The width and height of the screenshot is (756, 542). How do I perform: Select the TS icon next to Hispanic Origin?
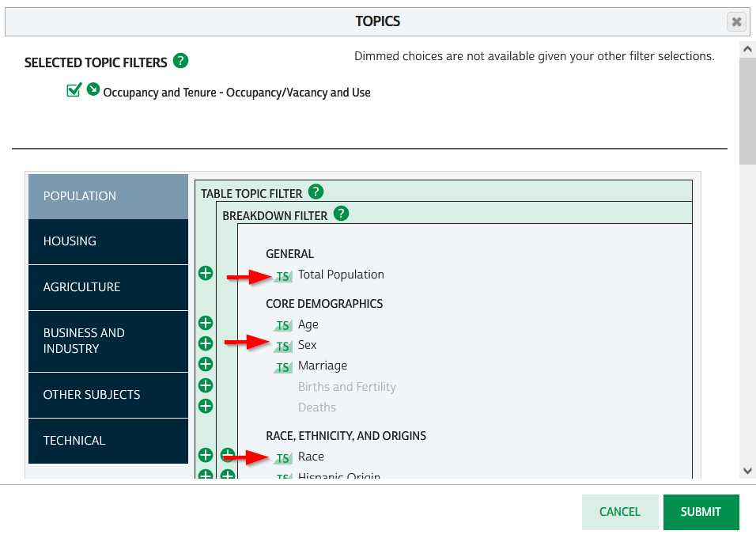point(283,476)
